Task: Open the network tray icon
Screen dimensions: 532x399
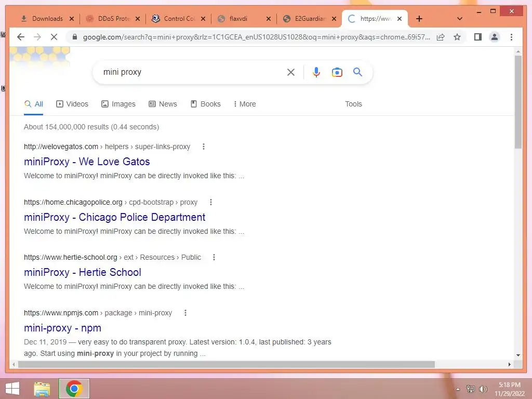Action: (470, 389)
